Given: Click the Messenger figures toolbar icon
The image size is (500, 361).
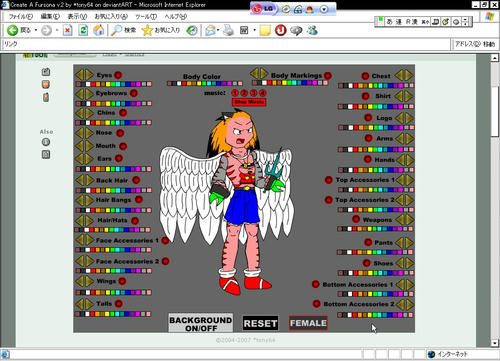Looking at the screenshot, I should [x=312, y=30].
